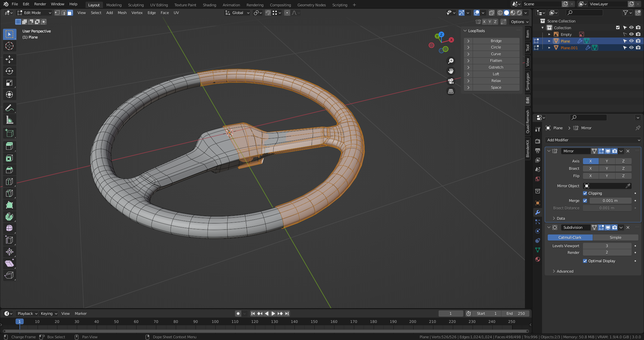
Task: Expand the Advanced subdivision section
Action: (565, 271)
